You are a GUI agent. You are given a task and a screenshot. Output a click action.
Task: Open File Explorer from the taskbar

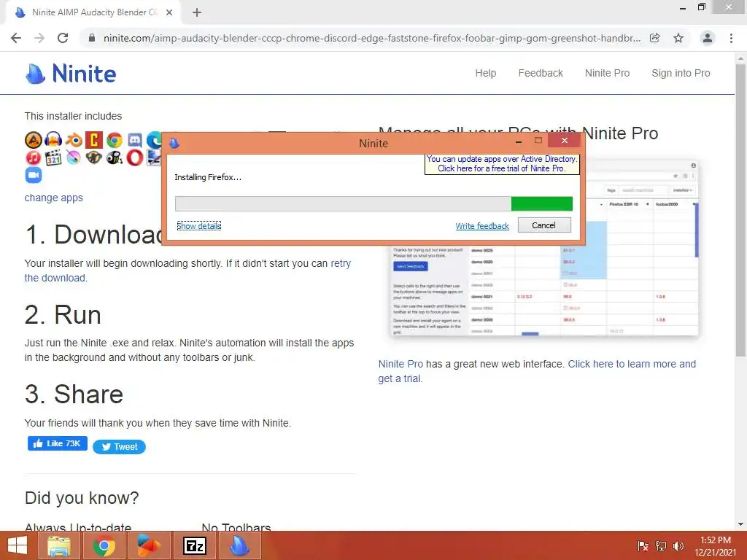click(59, 545)
